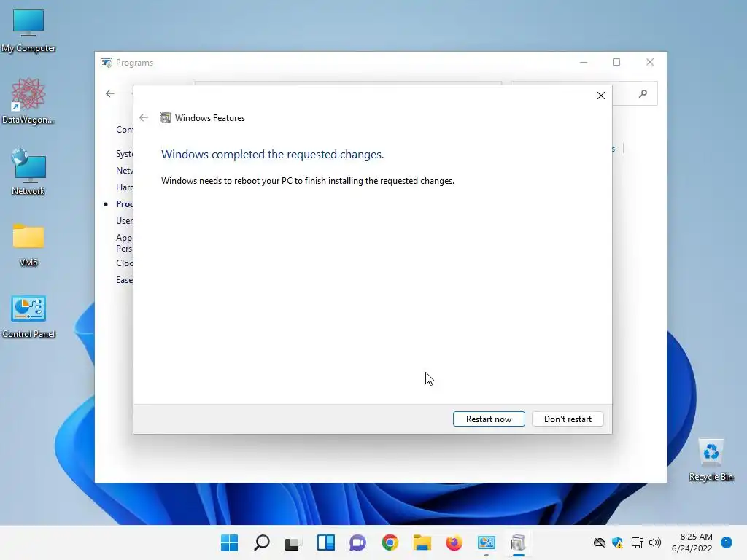Click the back arrow in Programs window

[x=110, y=93]
